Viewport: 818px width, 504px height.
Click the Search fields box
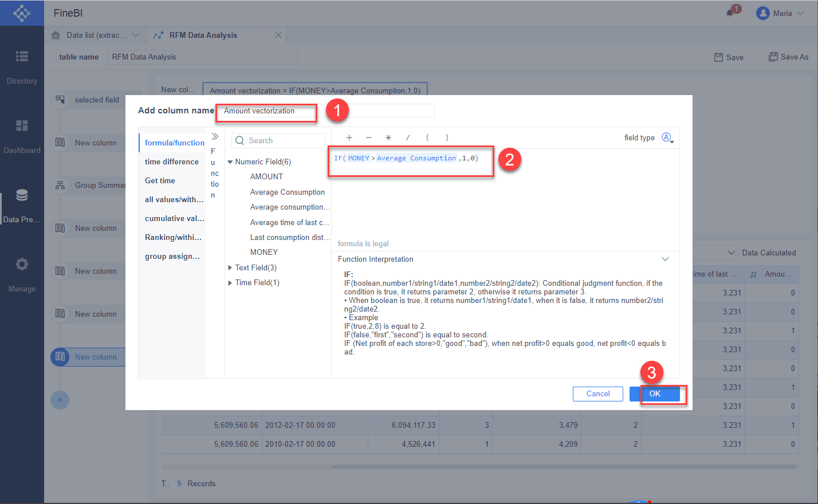[x=278, y=141]
